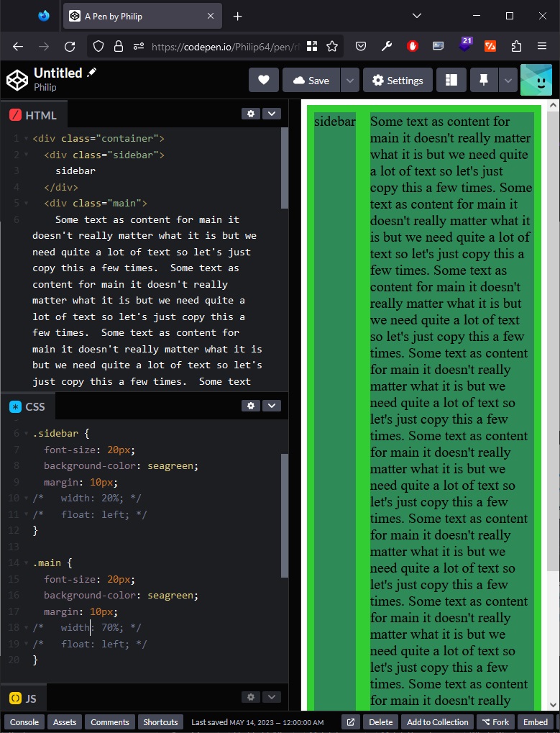This screenshot has width=560, height=733.
Task: Show tracking protection shield info
Action: pyautogui.click(x=98, y=46)
